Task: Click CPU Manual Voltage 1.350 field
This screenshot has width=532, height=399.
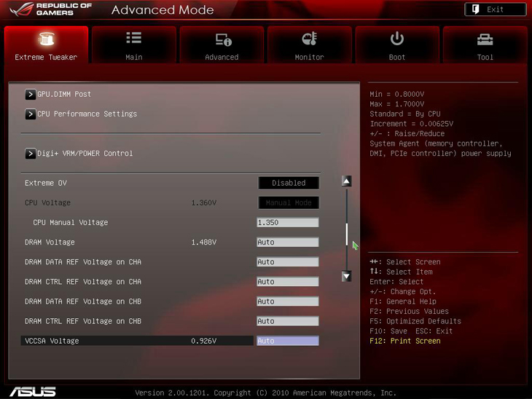Action: pyautogui.click(x=287, y=223)
